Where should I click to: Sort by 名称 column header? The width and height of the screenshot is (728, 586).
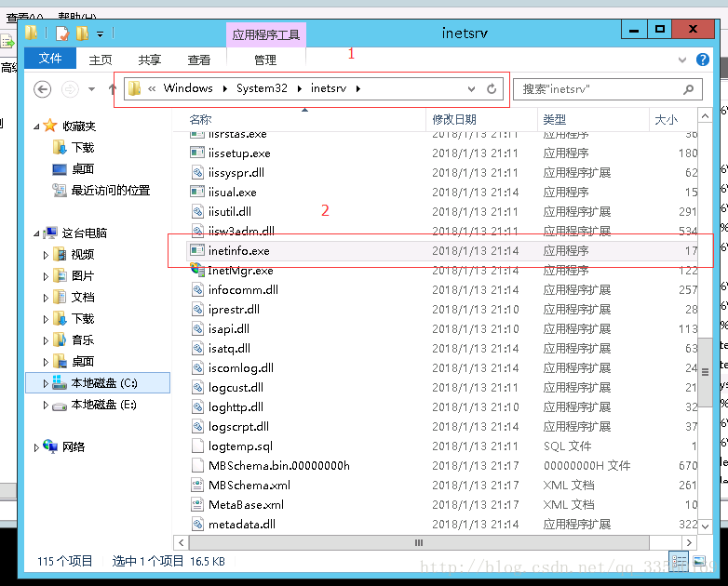(x=200, y=120)
